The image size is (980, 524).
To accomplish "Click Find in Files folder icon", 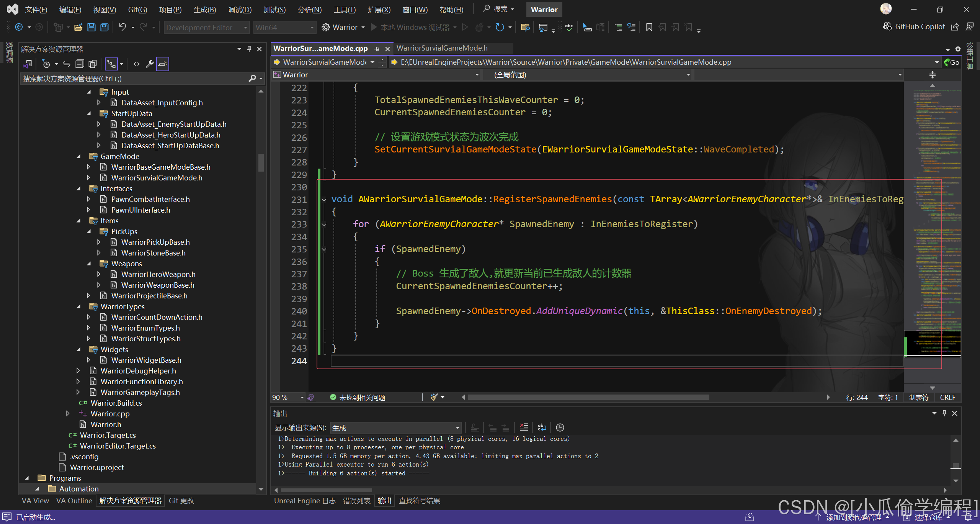I will [525, 27].
